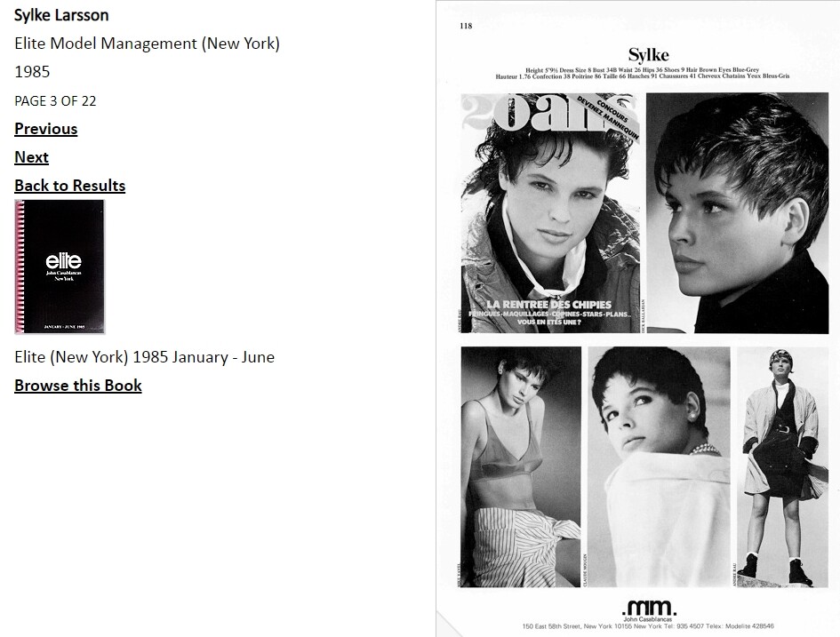Go to the Previous page link
The image size is (840, 637).
point(46,129)
